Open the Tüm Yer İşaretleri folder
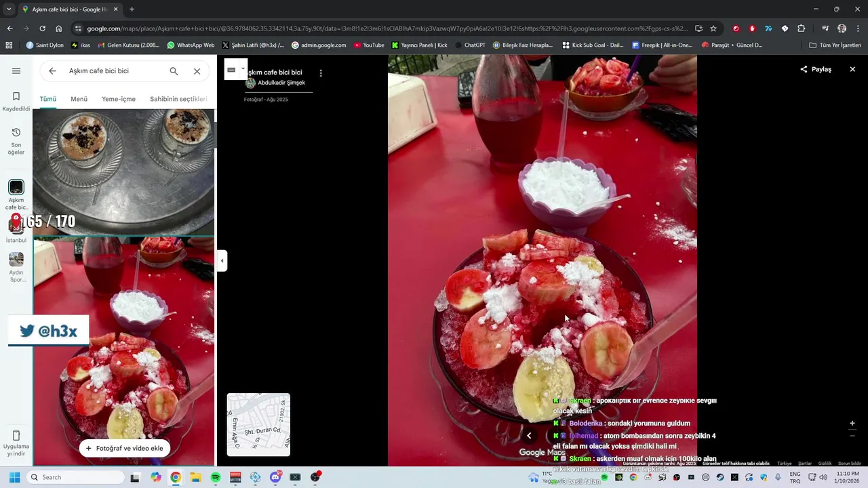868x488 pixels. (x=835, y=45)
